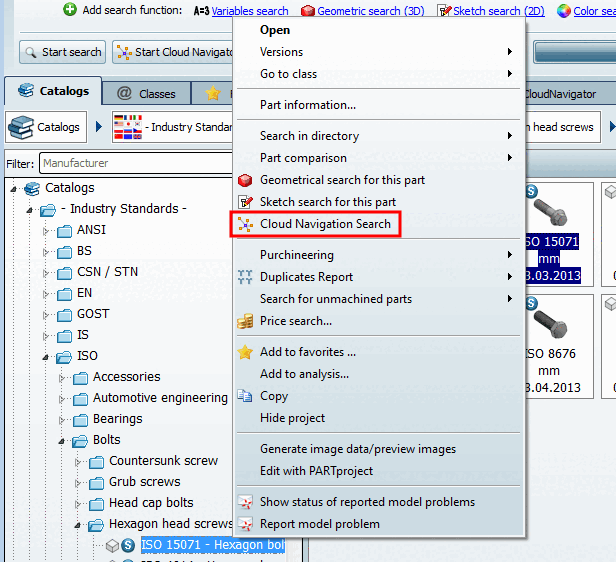
Task: Click the Catalogs root node books icon
Action: [32, 189]
